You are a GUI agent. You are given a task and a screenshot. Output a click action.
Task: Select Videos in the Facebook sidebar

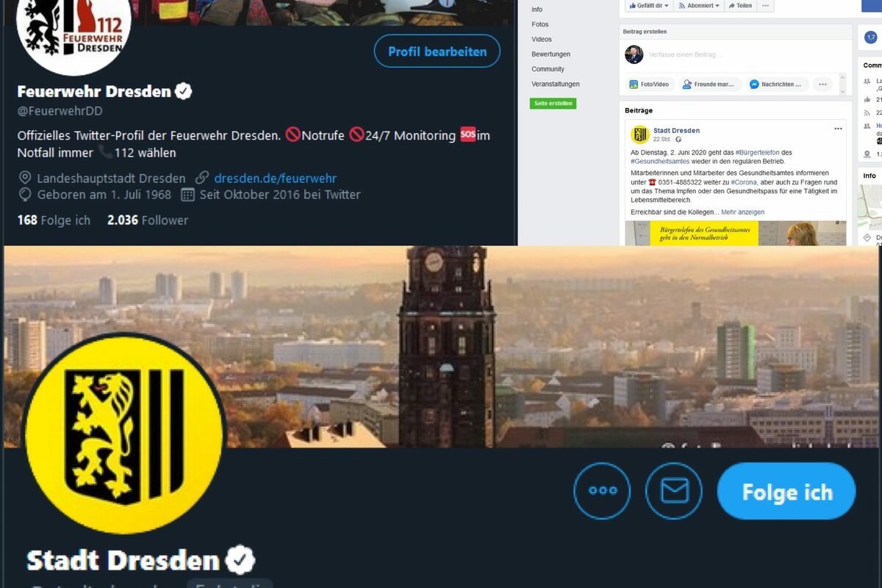(x=542, y=39)
